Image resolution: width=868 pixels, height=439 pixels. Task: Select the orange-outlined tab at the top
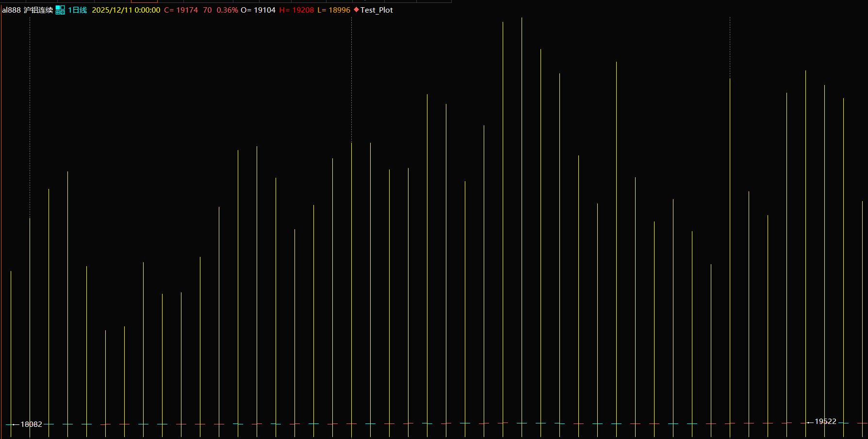tap(144, 1)
